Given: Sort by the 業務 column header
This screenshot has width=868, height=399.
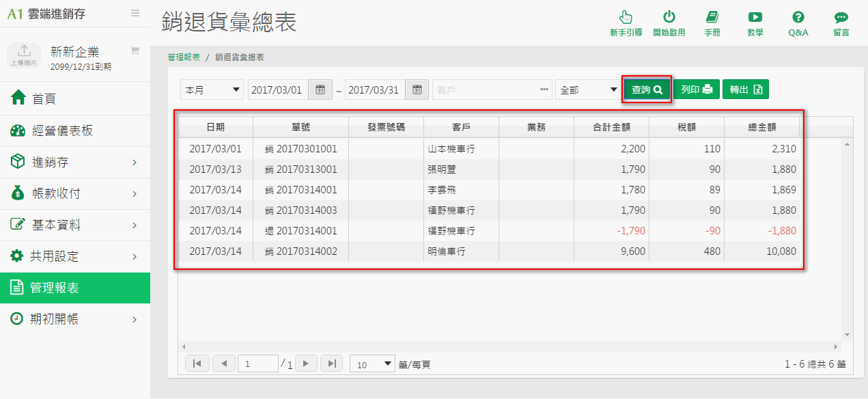Looking at the screenshot, I should [x=536, y=127].
